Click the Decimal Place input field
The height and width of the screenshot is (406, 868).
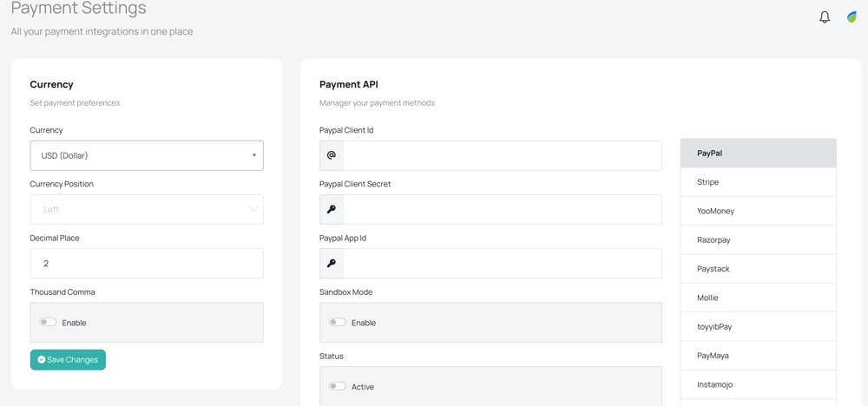tap(147, 264)
